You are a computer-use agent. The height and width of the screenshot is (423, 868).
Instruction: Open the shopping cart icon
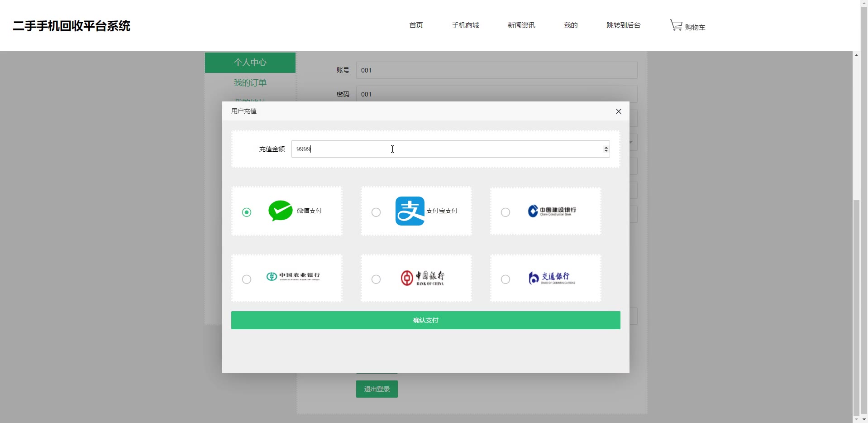tap(676, 25)
